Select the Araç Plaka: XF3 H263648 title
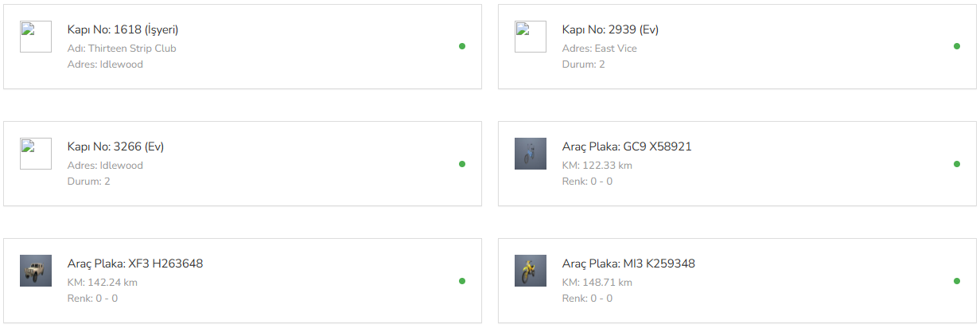This screenshot has width=980, height=328. point(135,264)
